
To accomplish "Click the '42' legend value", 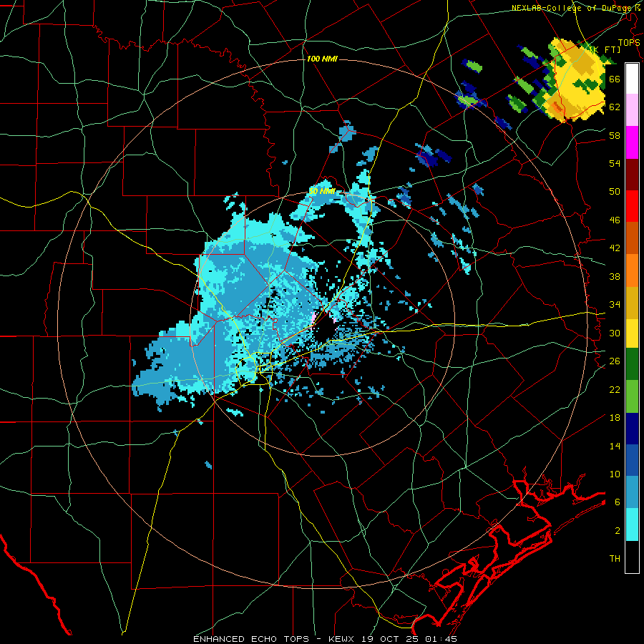I will (x=615, y=248).
